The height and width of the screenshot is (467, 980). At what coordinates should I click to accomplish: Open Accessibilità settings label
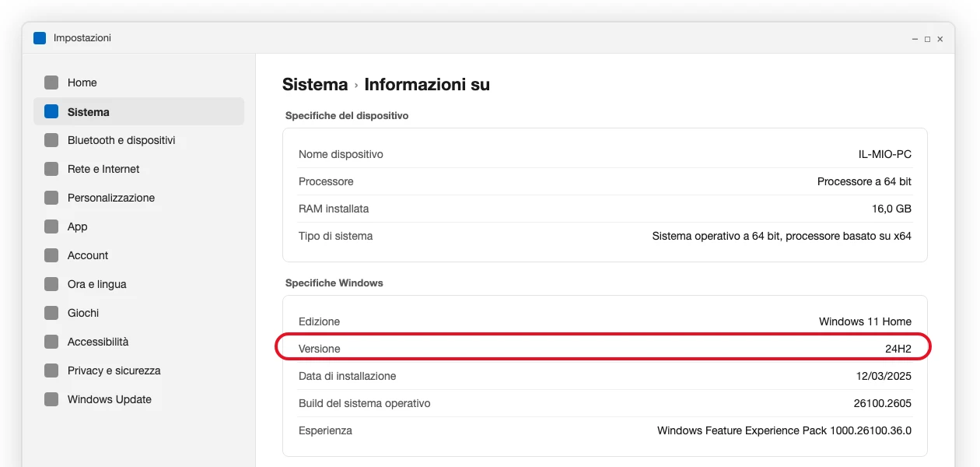98,342
